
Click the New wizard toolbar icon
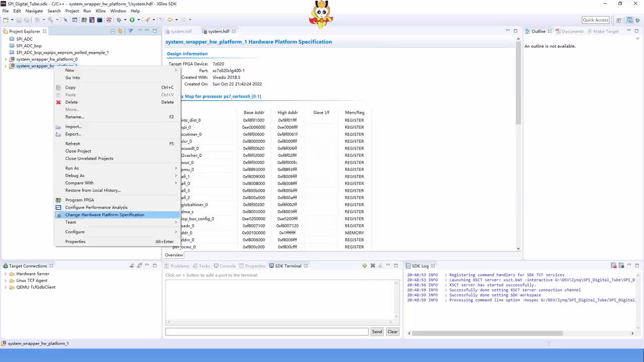click(6, 20)
